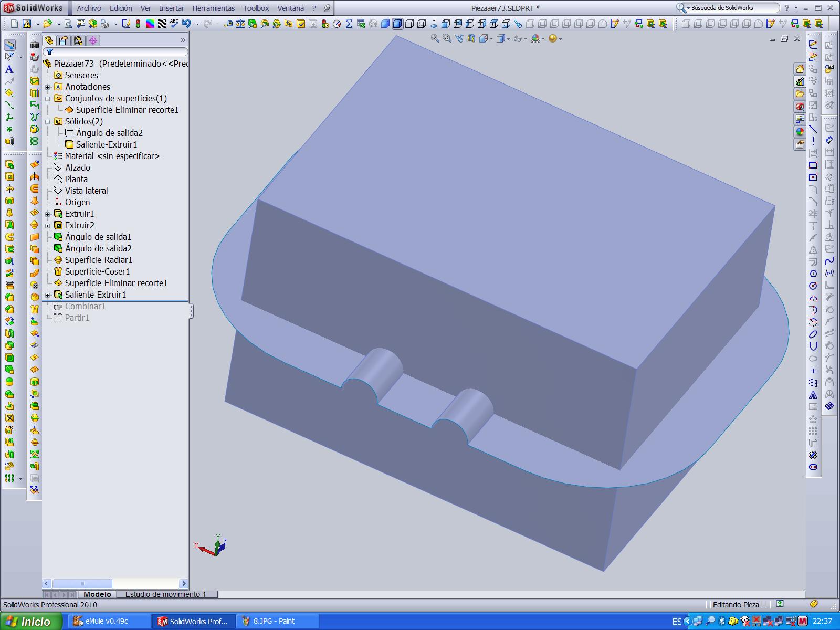The image size is (840, 630).
Task: Click the SolidWorks Resources home icon
Action: tap(800, 69)
